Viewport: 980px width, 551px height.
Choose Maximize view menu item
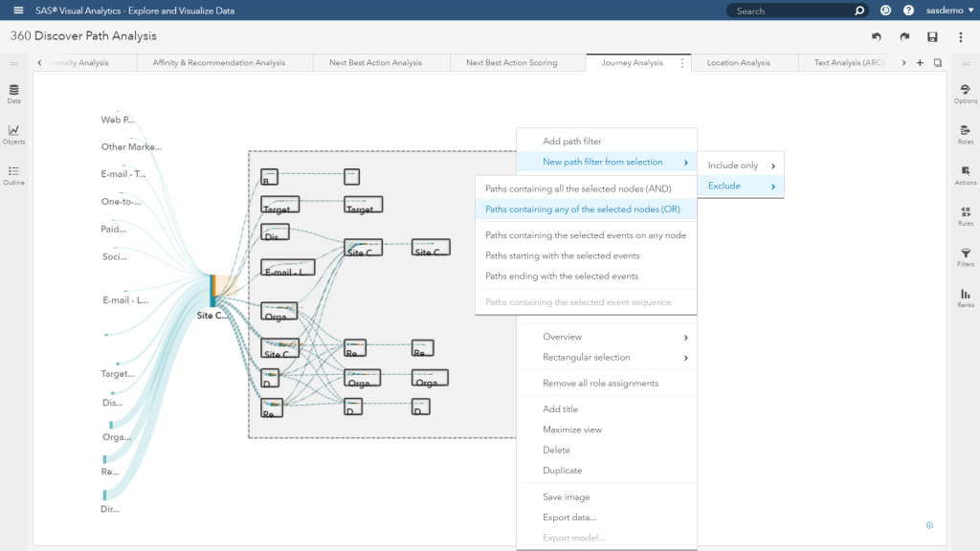point(606,430)
